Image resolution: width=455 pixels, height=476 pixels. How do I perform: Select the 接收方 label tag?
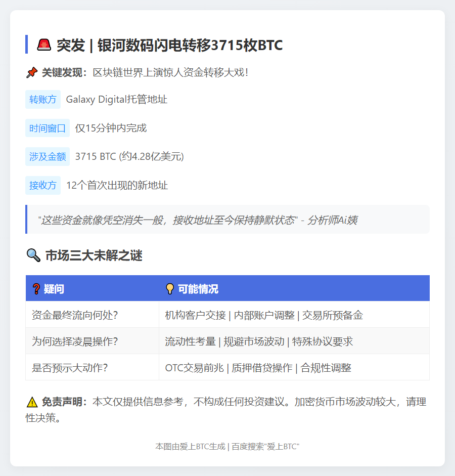43,185
